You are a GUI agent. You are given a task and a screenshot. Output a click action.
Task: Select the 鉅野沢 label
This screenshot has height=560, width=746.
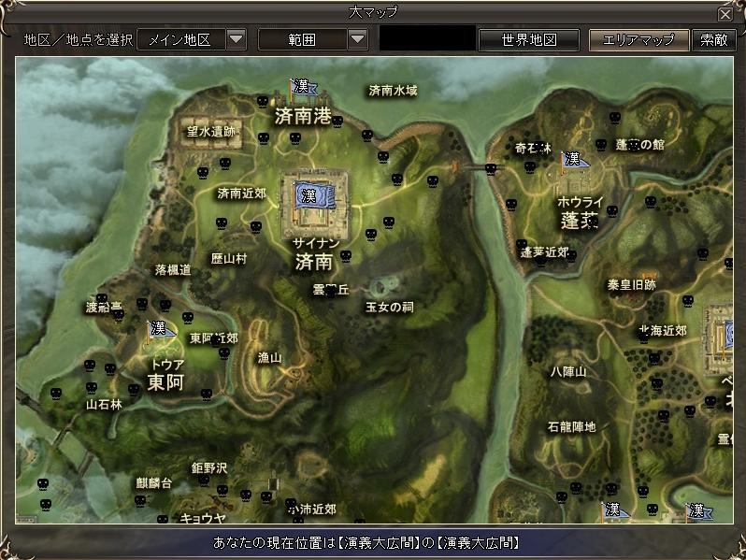click(x=208, y=468)
